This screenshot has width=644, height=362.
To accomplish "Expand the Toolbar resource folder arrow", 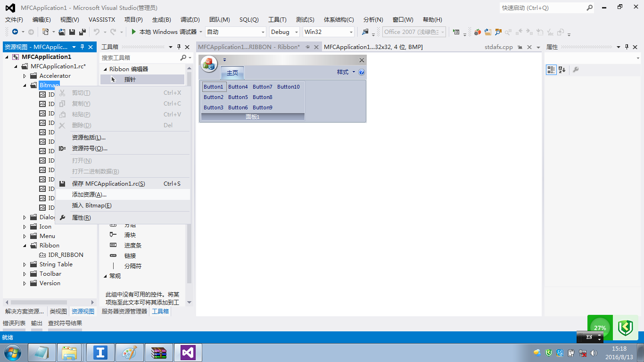I will point(25,274).
